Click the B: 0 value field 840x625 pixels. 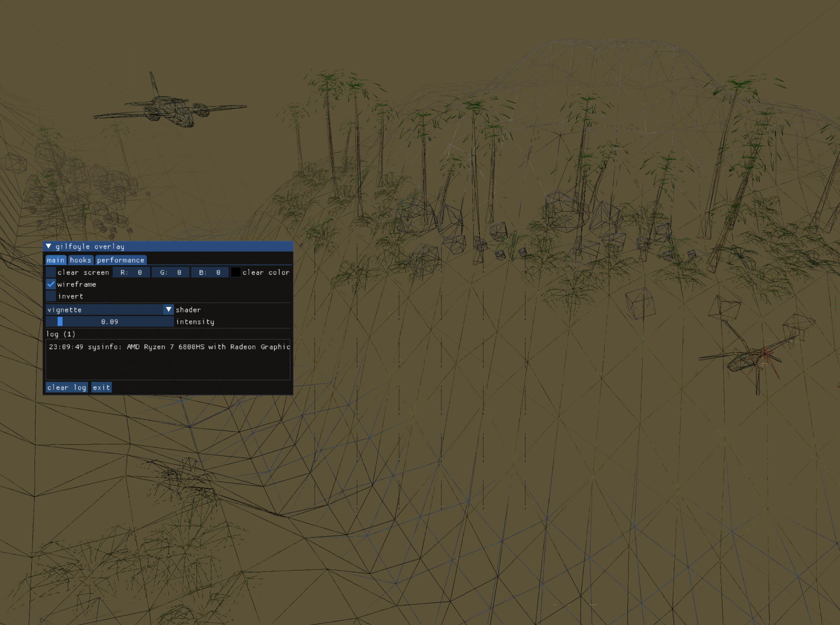[x=209, y=272]
